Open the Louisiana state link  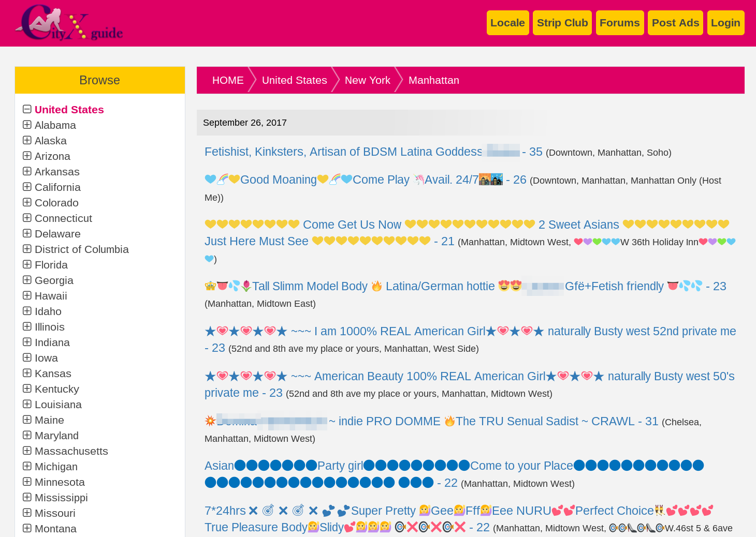coord(58,405)
